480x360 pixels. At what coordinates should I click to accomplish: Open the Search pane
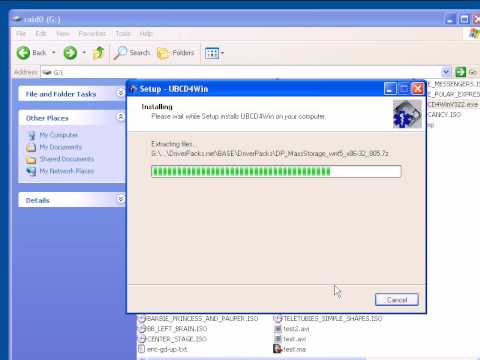[132, 53]
